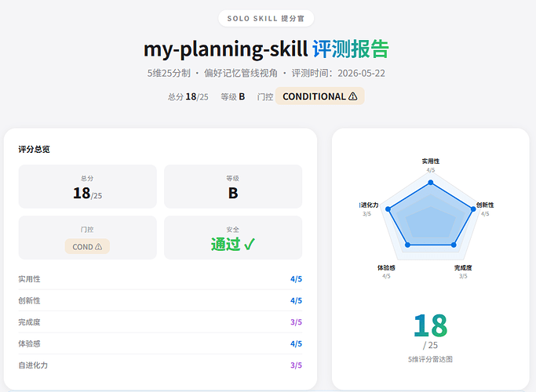Click the SOLO SKILL 提分官 badge
Screen dimensions: 536x392
pos(266,19)
